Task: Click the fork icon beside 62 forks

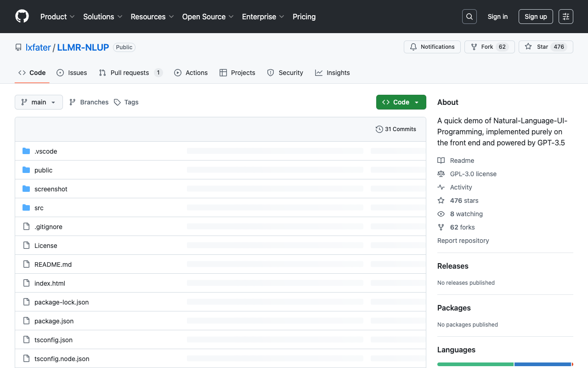Action: point(441,227)
